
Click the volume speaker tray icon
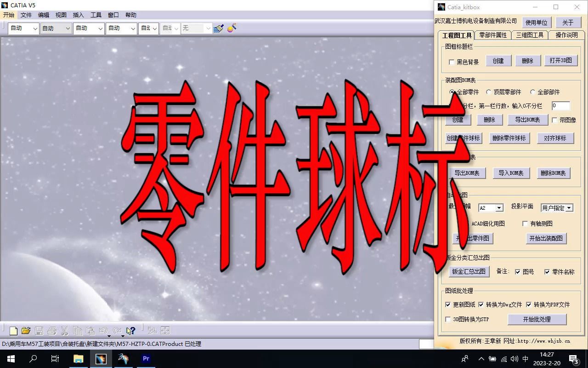click(514, 359)
